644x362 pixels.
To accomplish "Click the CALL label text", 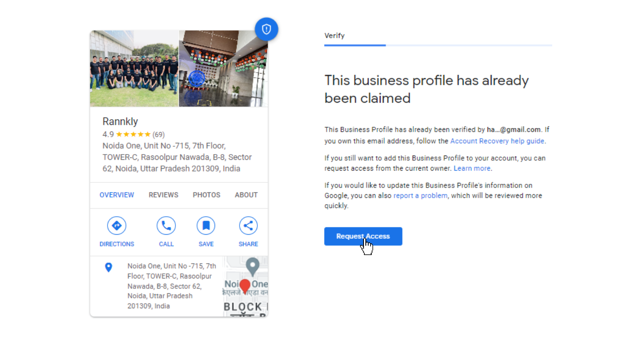I will 166,244.
